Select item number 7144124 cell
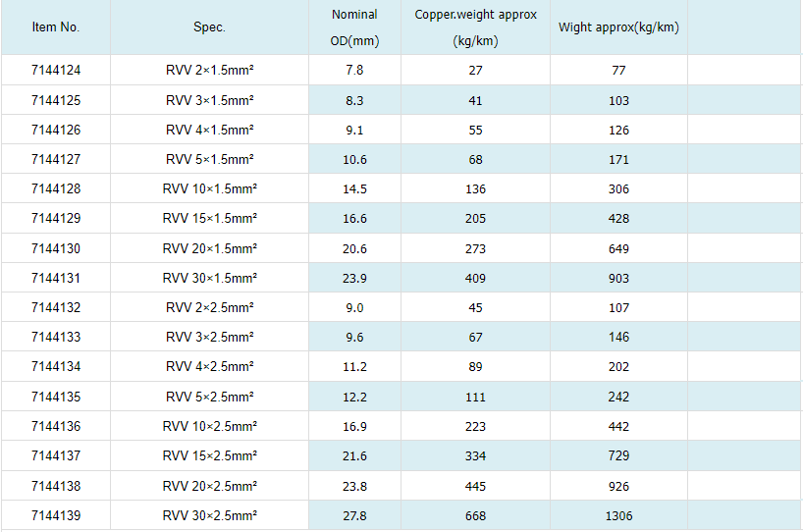 tap(56, 71)
